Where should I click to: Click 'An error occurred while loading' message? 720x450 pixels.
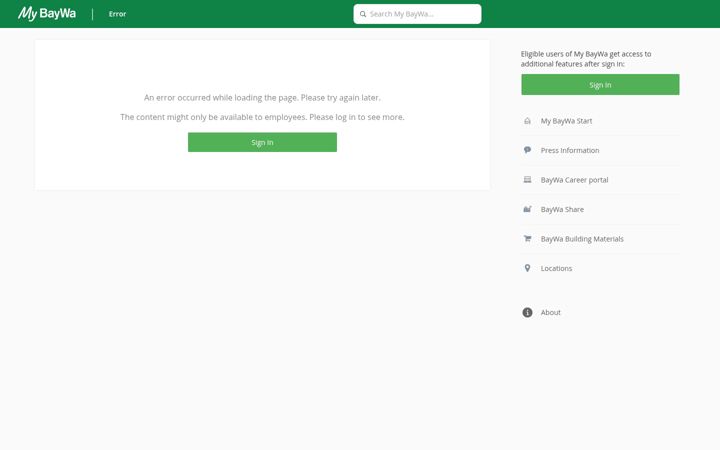pyautogui.click(x=262, y=98)
